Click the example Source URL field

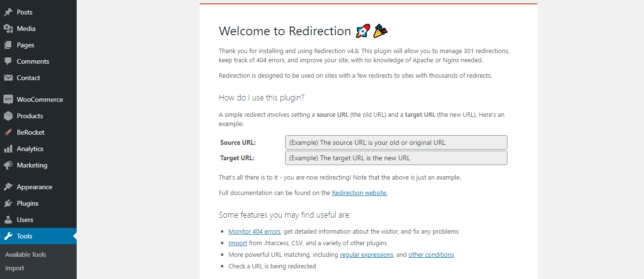coord(396,142)
